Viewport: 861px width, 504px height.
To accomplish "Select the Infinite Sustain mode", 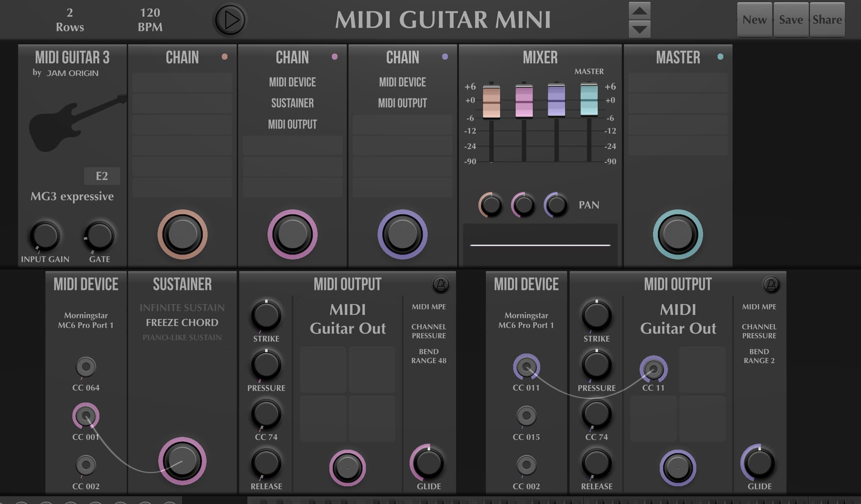I will (x=182, y=308).
